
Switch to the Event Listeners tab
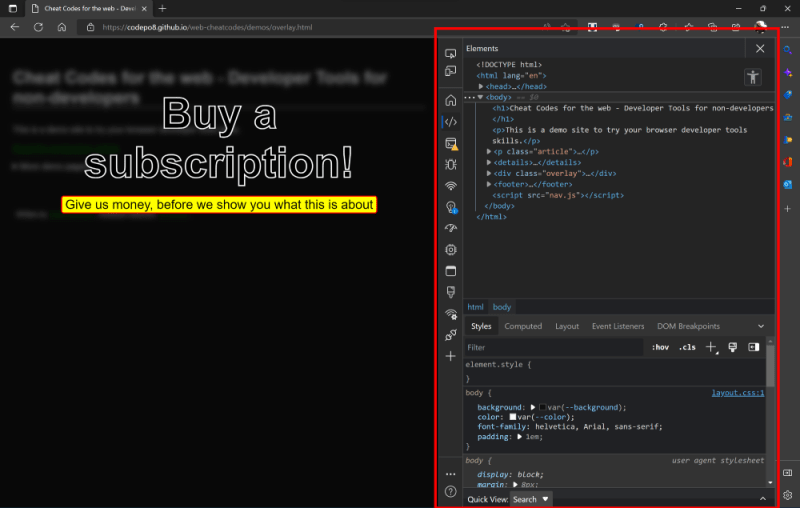pos(618,326)
